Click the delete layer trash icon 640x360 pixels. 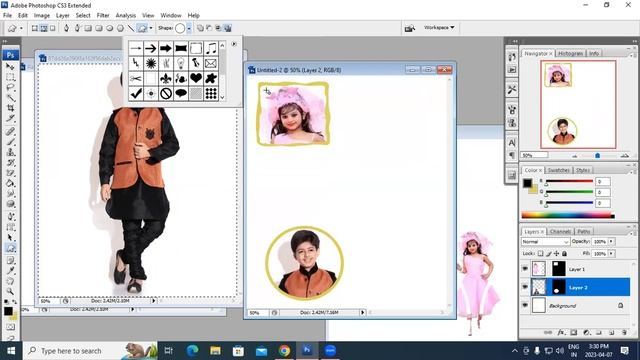(x=624, y=333)
